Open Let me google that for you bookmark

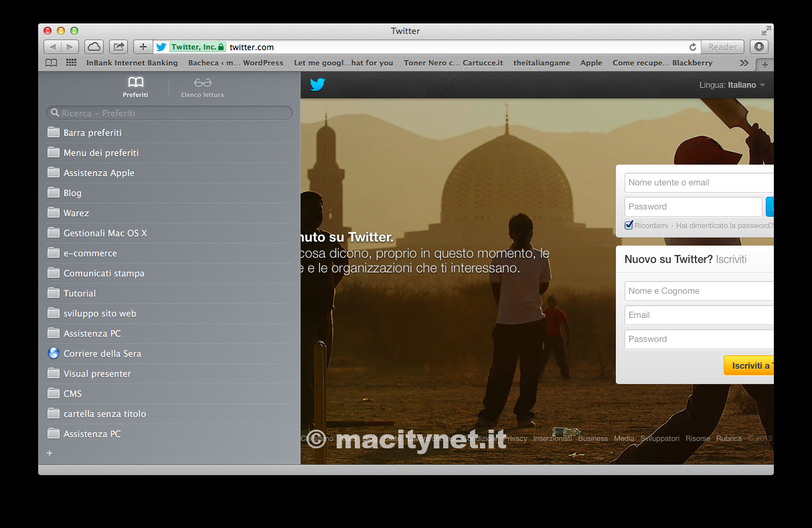tap(343, 63)
